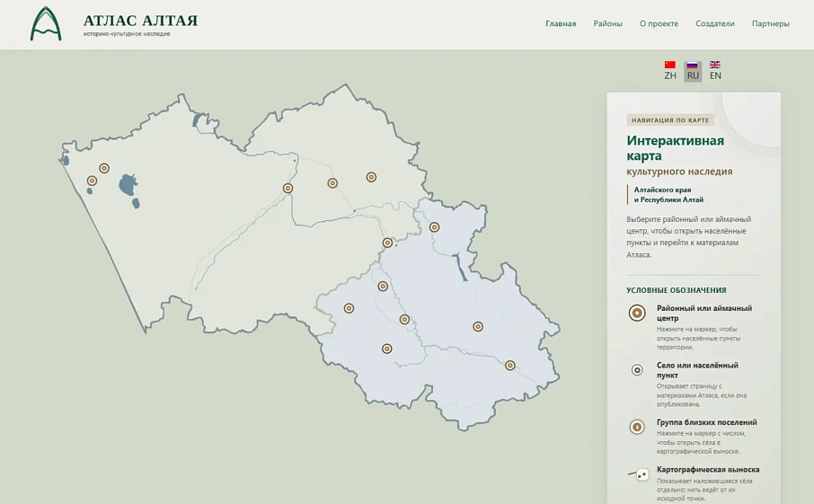Switch language to ZH Chinese flag
The image size is (814, 504).
(670, 70)
